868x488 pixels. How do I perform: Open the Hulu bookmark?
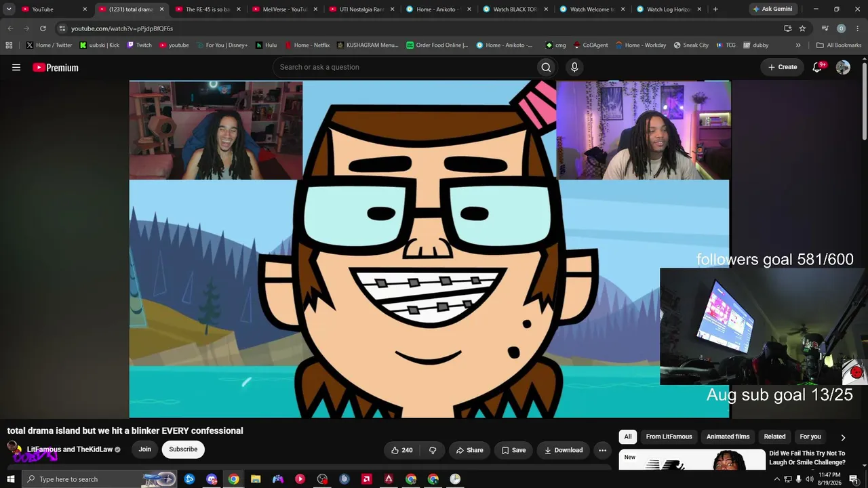(x=266, y=45)
